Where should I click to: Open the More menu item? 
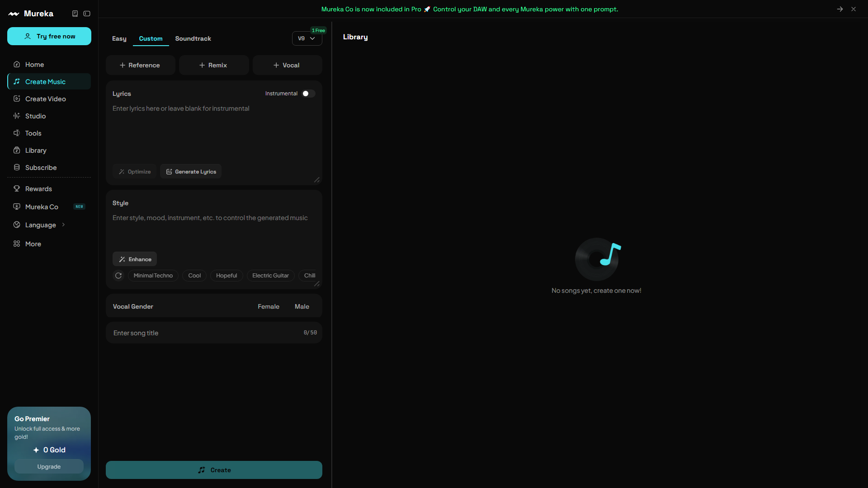(49, 244)
